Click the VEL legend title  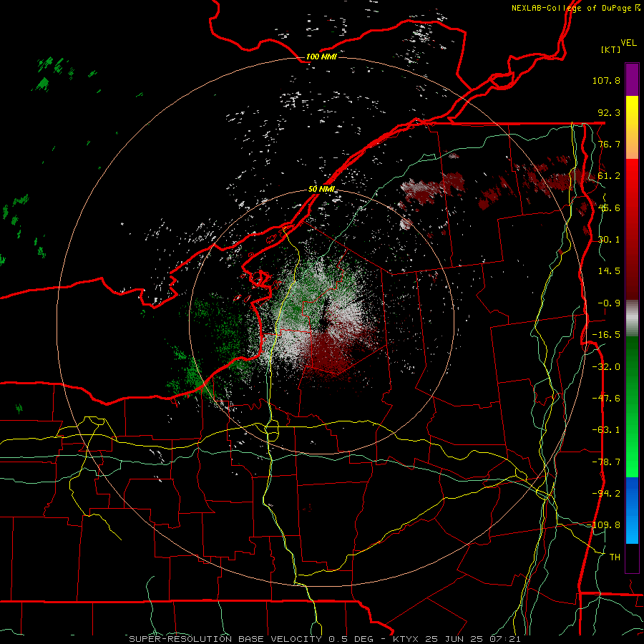628,43
